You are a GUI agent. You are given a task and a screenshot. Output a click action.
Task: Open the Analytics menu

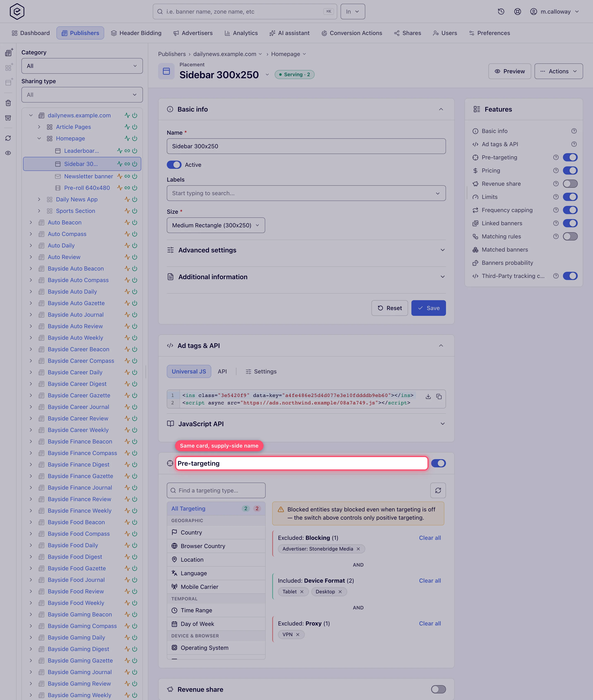[x=241, y=33]
